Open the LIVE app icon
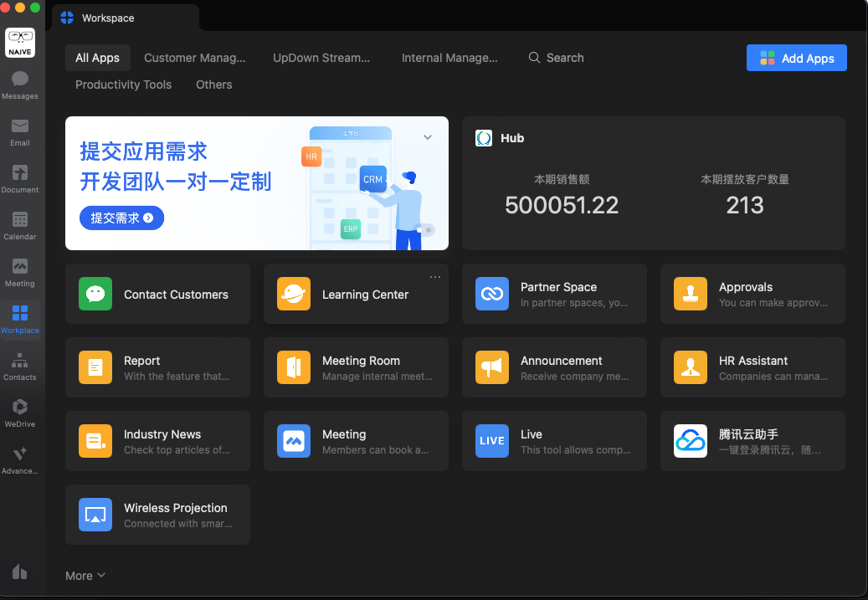The image size is (868, 600). tap(491, 441)
